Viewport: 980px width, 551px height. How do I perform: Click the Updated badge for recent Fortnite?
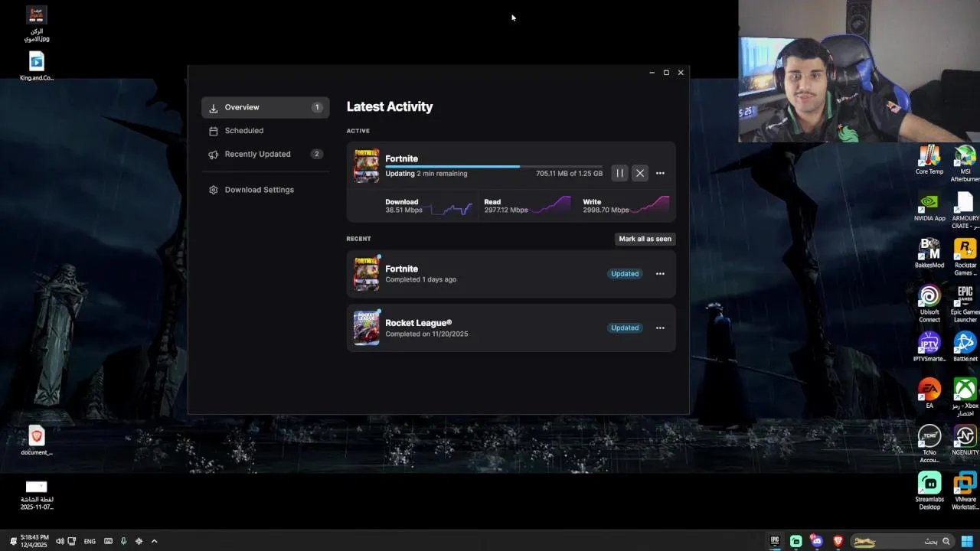[625, 274]
